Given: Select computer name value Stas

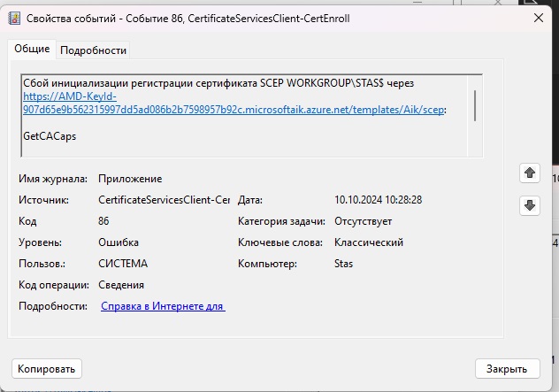Looking at the screenshot, I should pos(343,264).
